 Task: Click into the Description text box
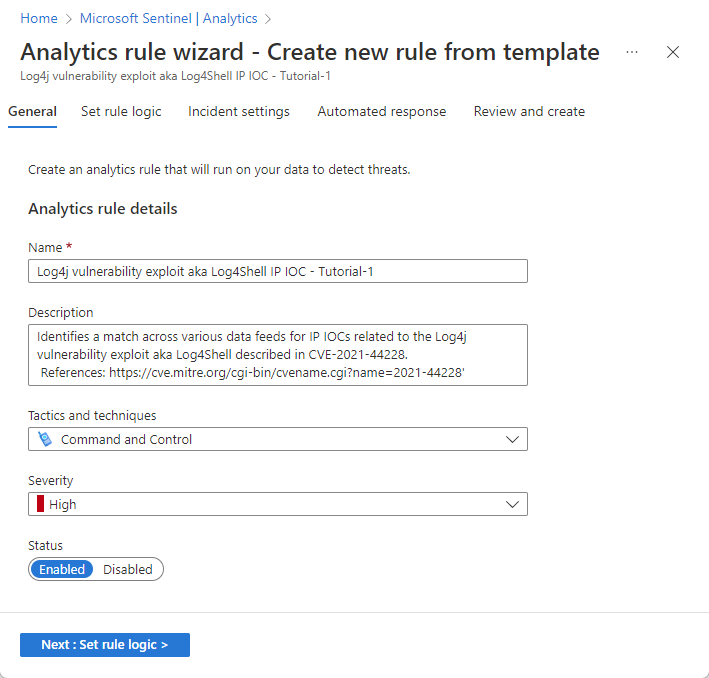(x=278, y=355)
